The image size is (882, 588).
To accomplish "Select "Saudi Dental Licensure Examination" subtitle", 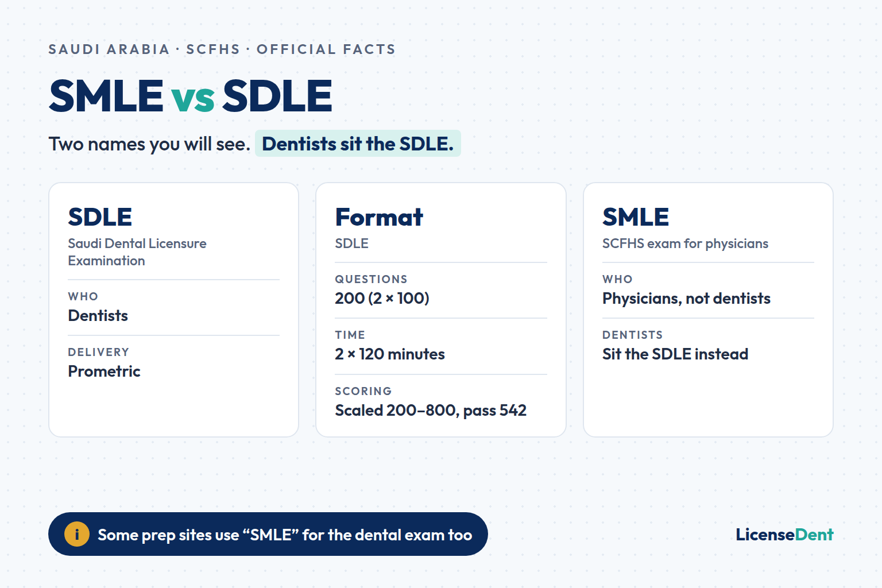I will point(137,252).
